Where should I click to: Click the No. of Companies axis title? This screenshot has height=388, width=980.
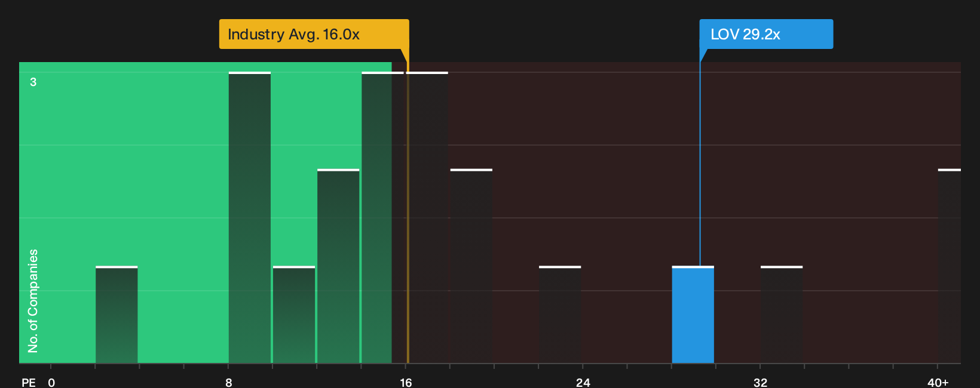33,301
